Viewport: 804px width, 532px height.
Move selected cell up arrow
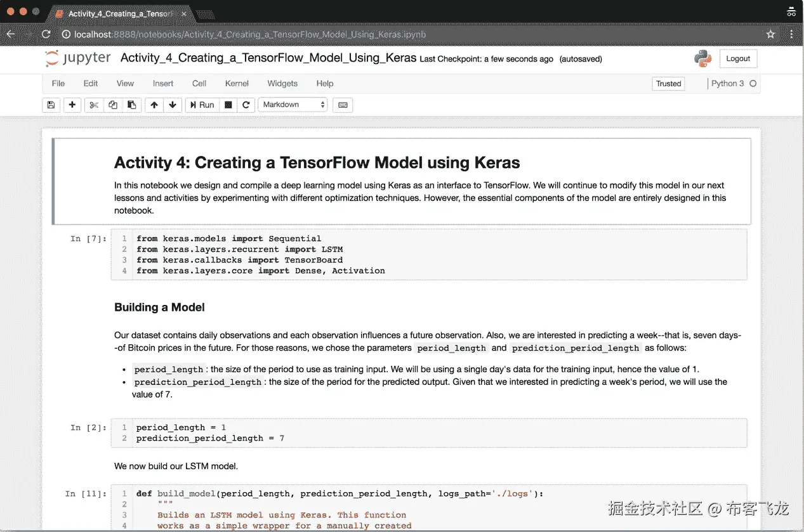point(154,105)
